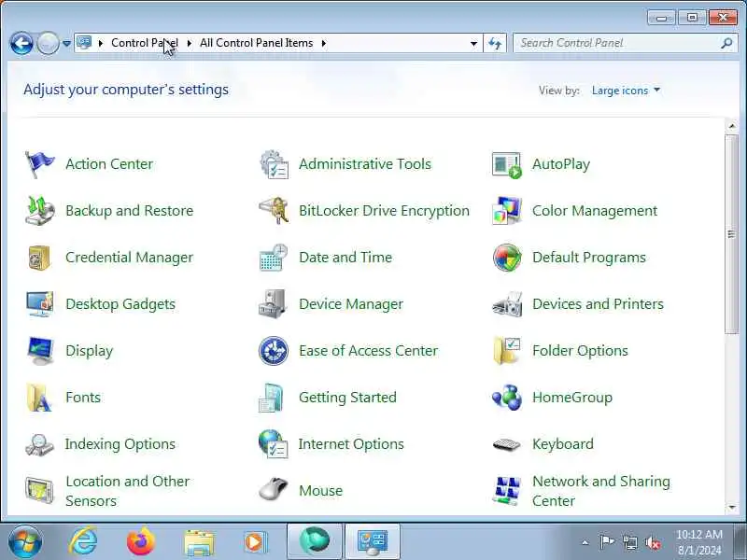
Task: Click the muted volume tray icon
Action: (653, 543)
